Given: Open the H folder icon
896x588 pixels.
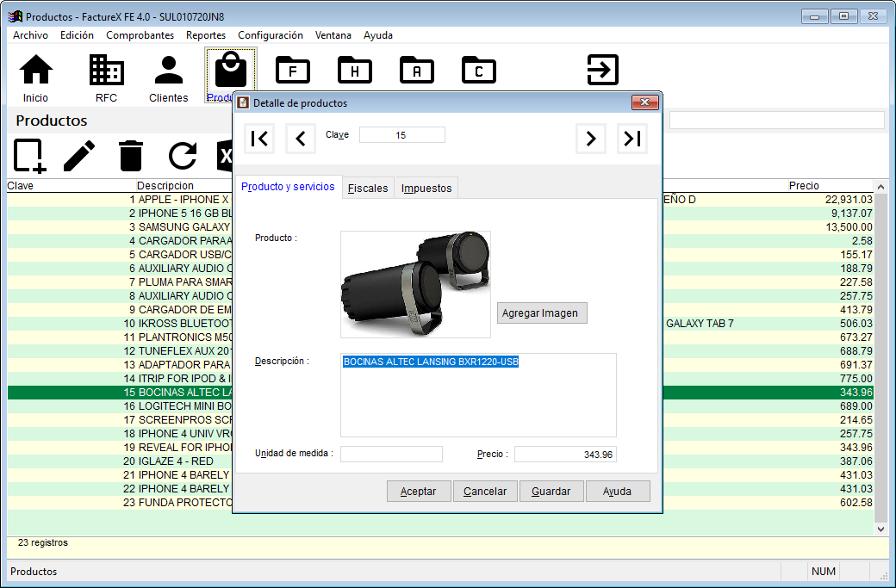Looking at the screenshot, I should 355,71.
